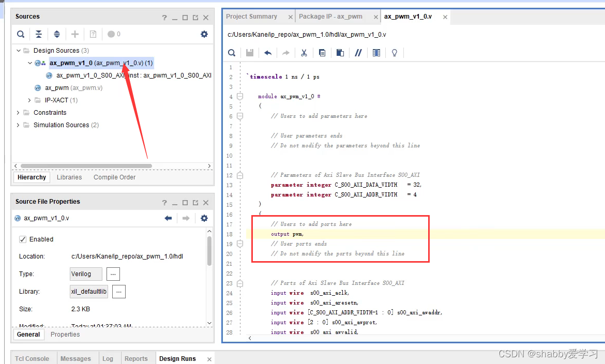Screen dimensions: 605x364
Task: Toggle line comments with slashes icon
Action: (358, 53)
